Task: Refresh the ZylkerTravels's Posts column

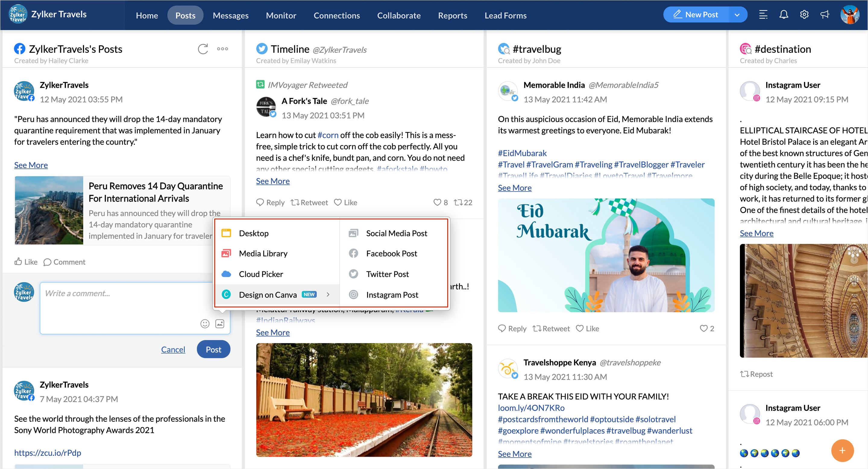Action: pos(203,49)
